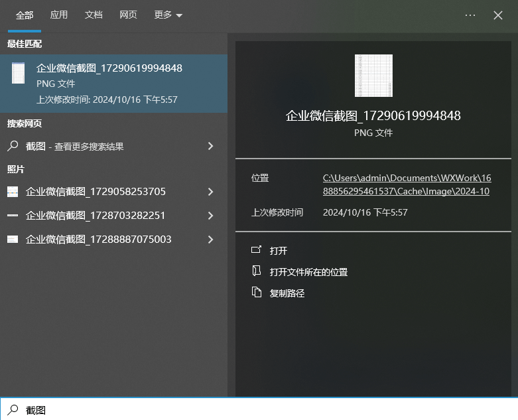Focus the search box containing 截图
This screenshot has width=518, height=420.
(259, 409)
